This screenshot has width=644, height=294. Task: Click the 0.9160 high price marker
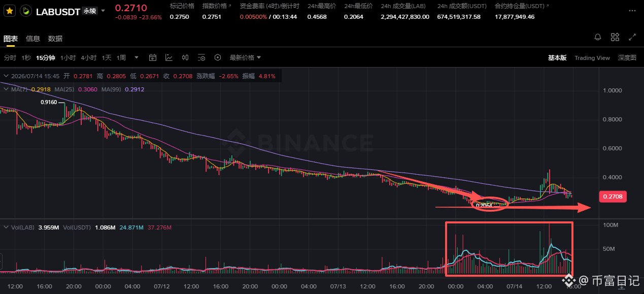coord(50,102)
